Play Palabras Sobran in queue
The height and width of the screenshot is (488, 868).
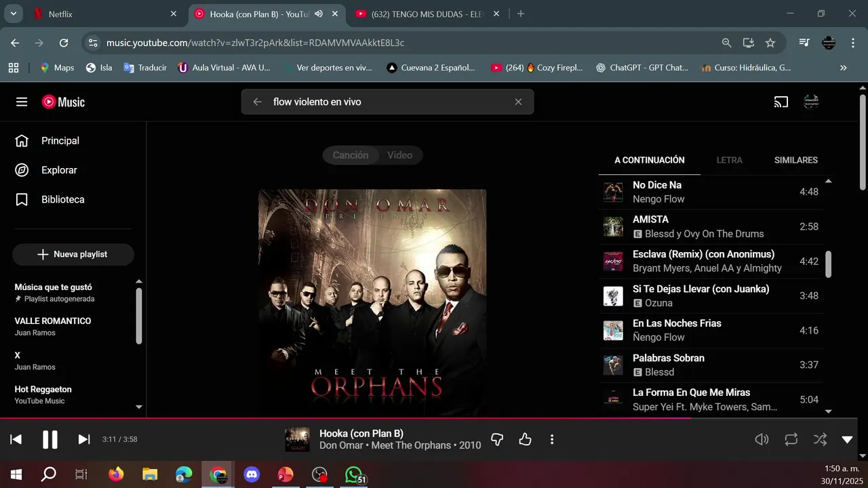(711, 365)
